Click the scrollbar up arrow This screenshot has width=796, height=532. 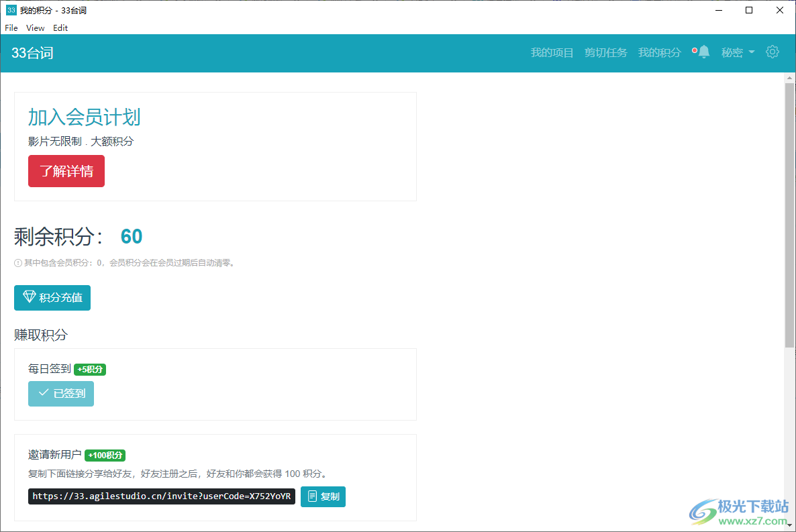click(789, 78)
